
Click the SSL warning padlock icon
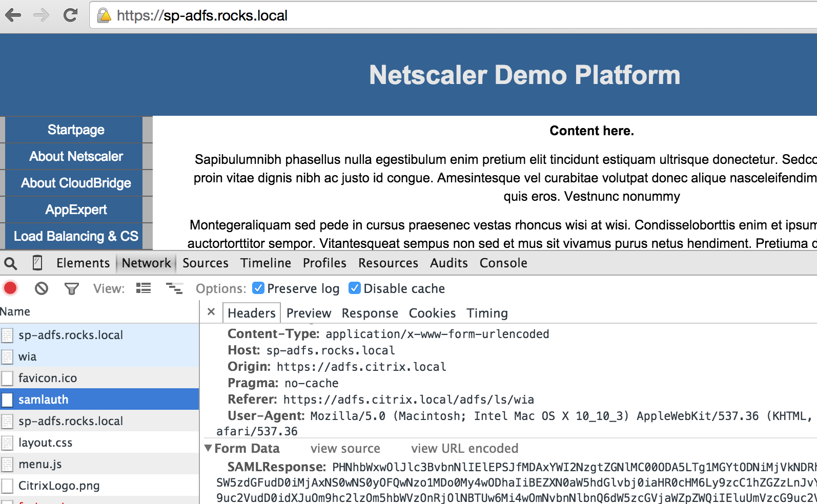pyautogui.click(x=104, y=16)
